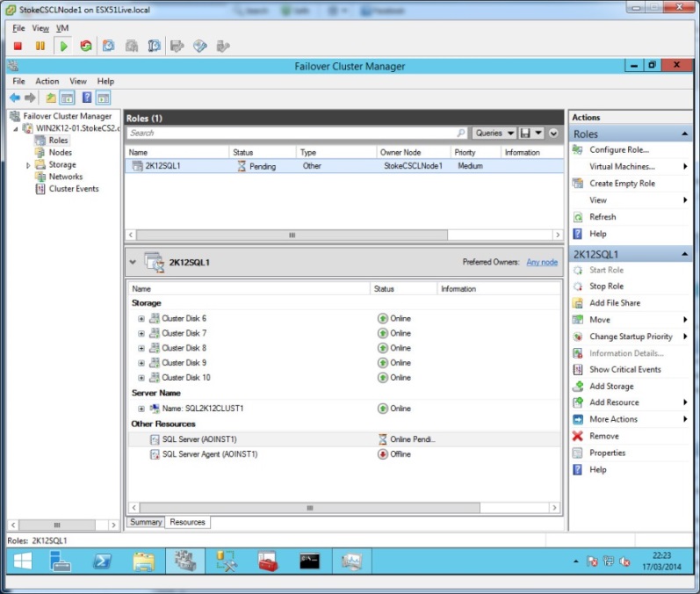Viewport: 700px width, 594px height.
Task: Collapse the Roles actions section
Action: tap(684, 134)
